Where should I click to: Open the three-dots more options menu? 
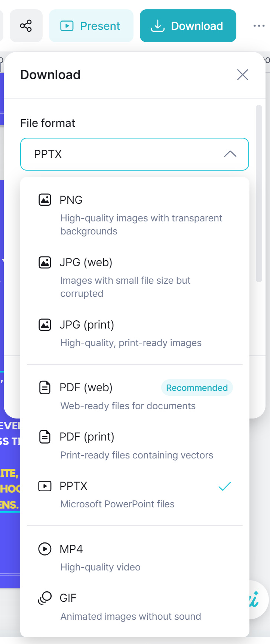(x=259, y=26)
